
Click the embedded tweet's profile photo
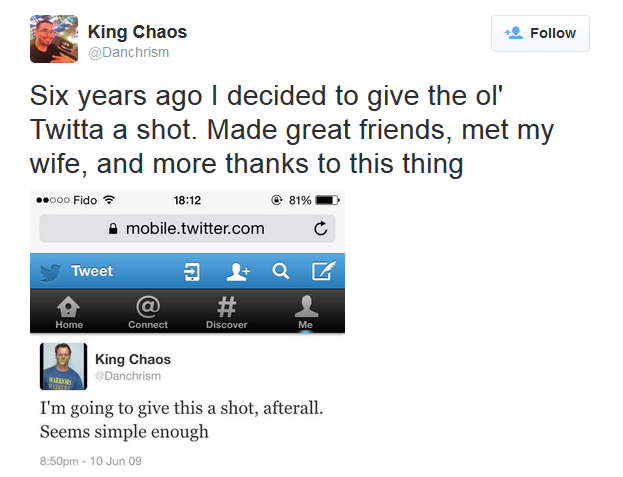coord(63,366)
